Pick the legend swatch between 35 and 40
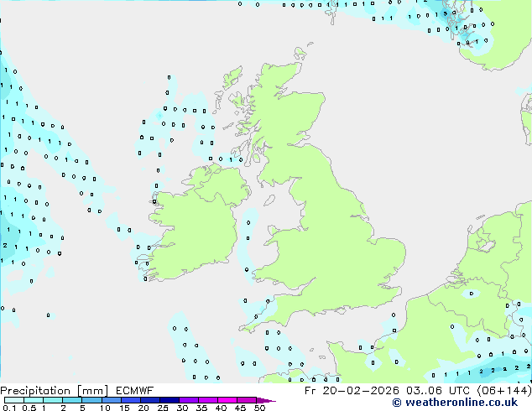Screen dimensions: 532x411 point(207,400)
